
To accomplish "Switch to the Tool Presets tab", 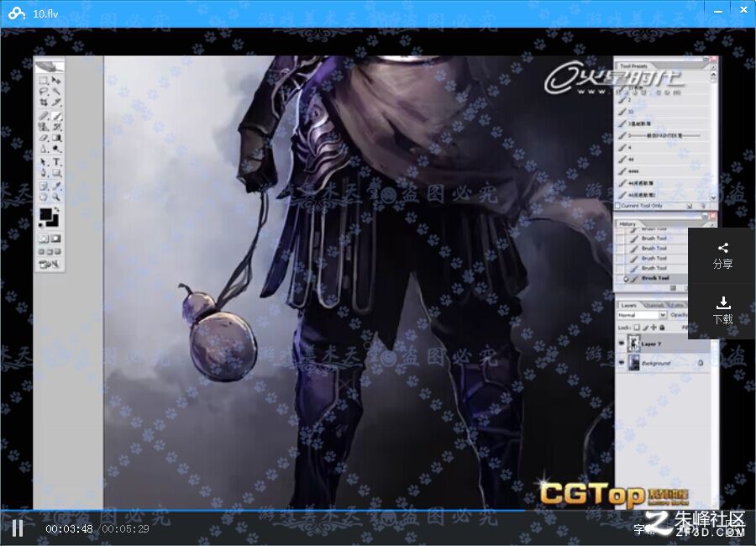I will click(x=633, y=66).
